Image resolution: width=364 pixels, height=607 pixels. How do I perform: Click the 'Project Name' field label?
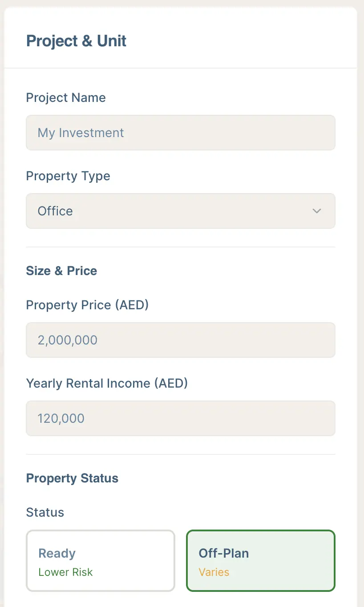tap(66, 98)
